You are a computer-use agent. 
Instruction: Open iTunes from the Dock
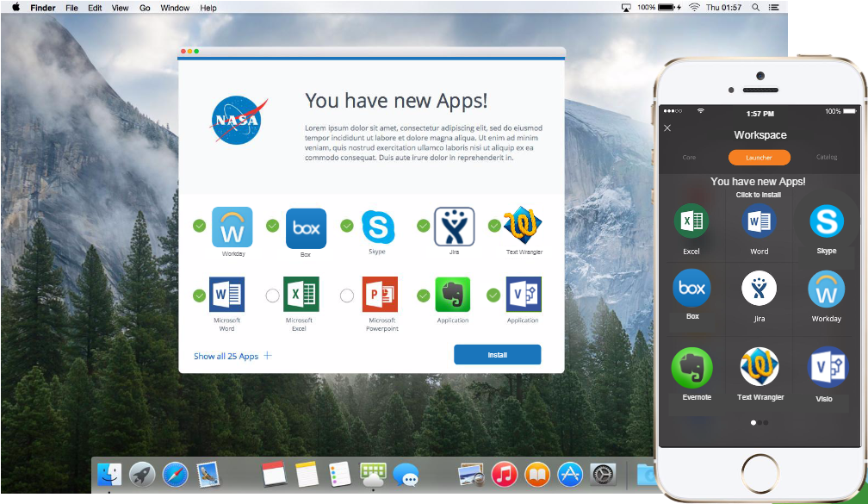[x=505, y=475]
